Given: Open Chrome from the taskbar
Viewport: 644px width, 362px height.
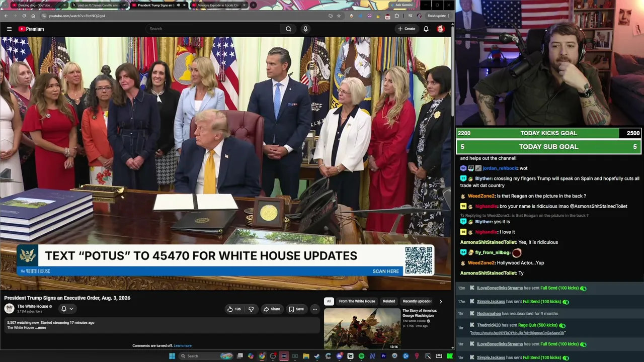Looking at the screenshot, I should 262,356.
